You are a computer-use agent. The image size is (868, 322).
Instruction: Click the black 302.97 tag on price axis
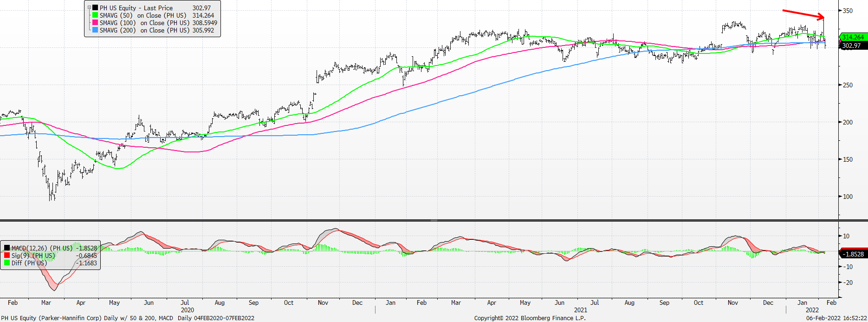[x=853, y=46]
